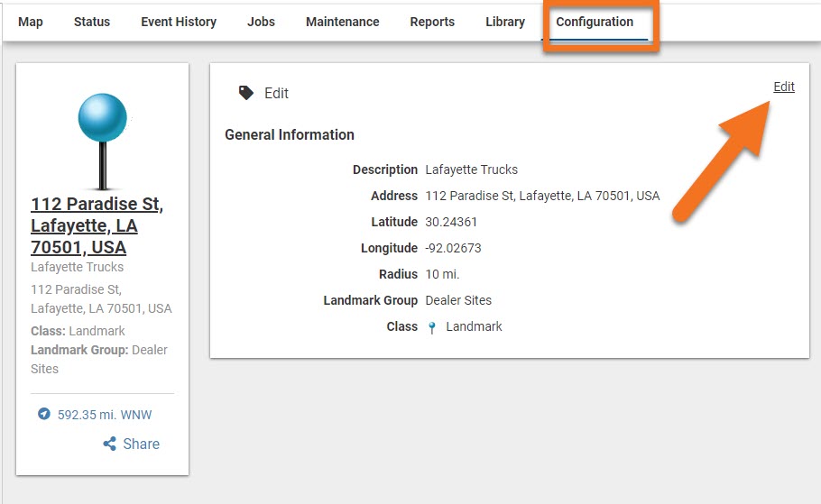The image size is (821, 504).
Task: Click the tag icon beside the Edit heading
Action: 246,93
